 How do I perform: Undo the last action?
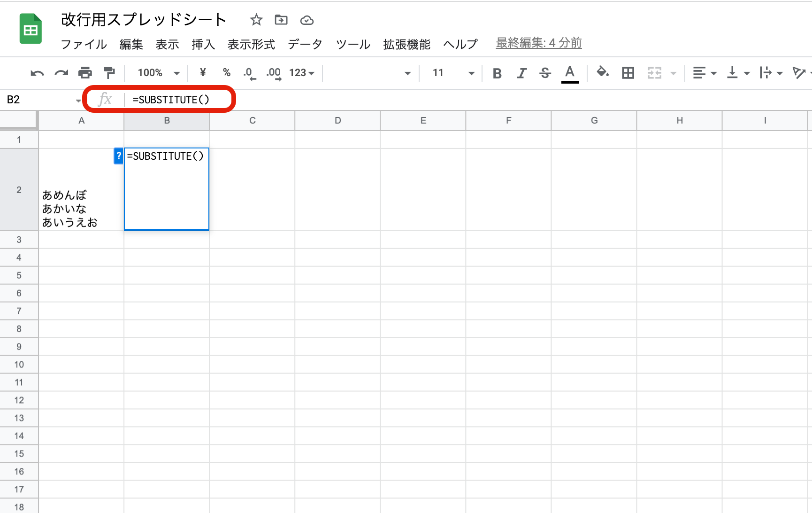[37, 73]
